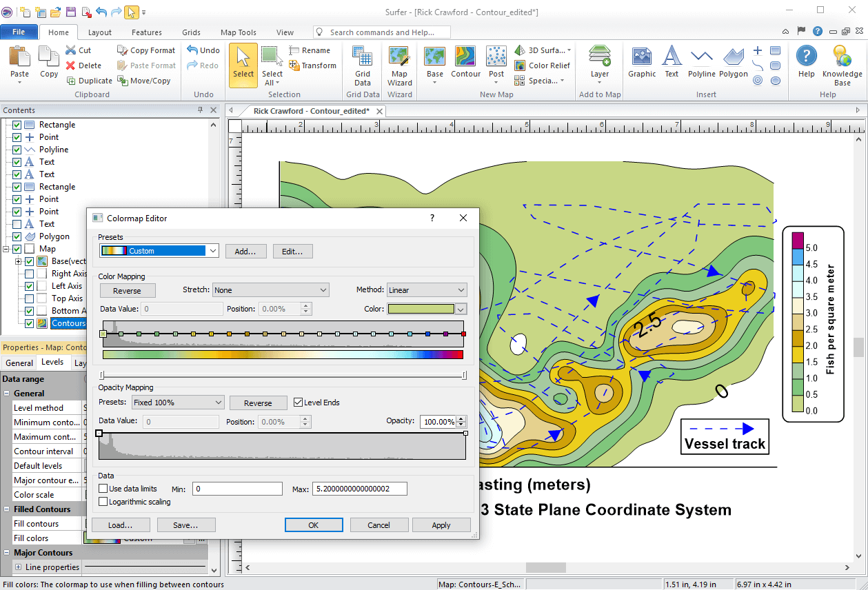The height and width of the screenshot is (590, 868).
Task: Click the Load... button
Action: coord(120,525)
